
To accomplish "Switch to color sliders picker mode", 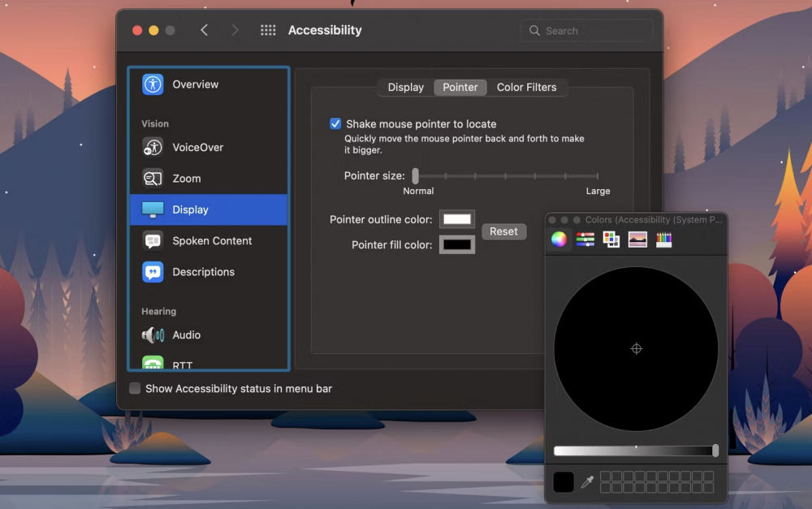I will coord(585,239).
